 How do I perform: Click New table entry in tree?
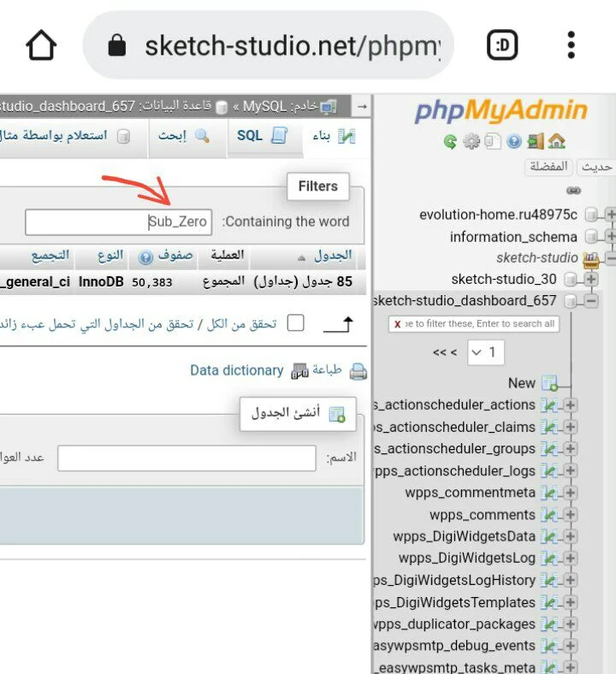521,383
